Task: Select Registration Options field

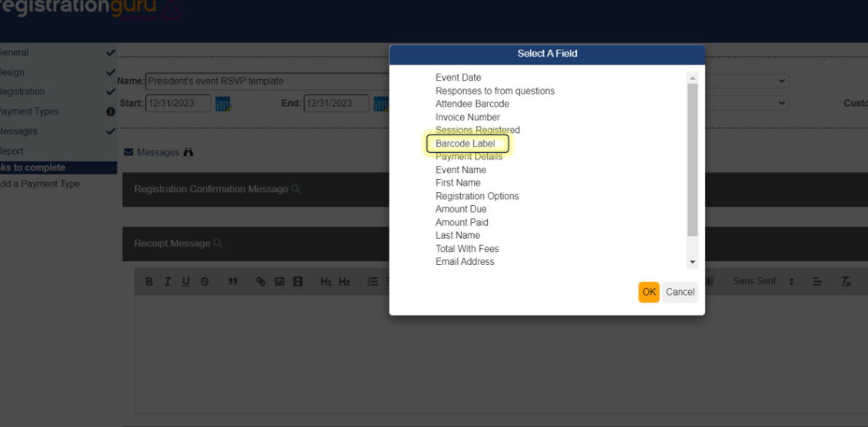Action: coord(477,197)
